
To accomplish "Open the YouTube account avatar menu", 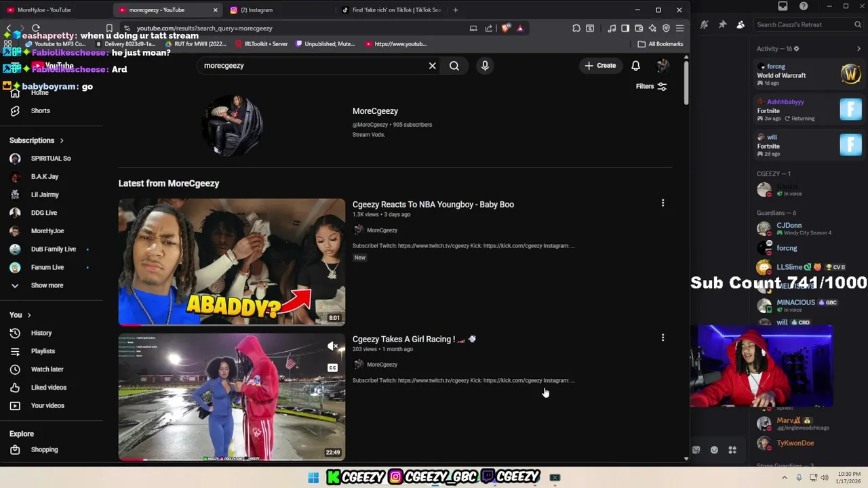I will tap(663, 66).
